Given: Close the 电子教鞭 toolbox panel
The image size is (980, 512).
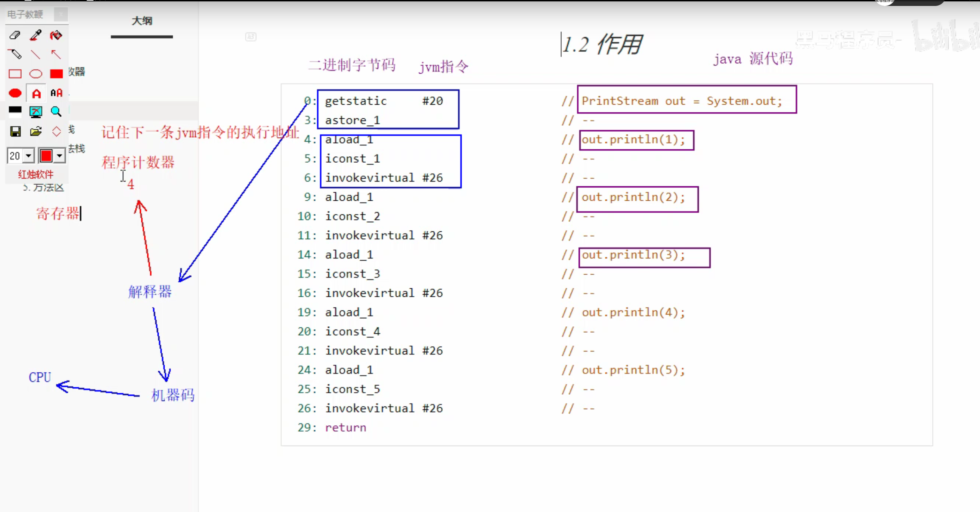Looking at the screenshot, I should [x=60, y=14].
